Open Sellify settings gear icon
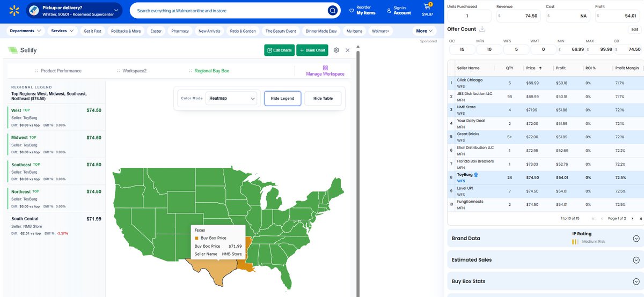 coord(336,50)
